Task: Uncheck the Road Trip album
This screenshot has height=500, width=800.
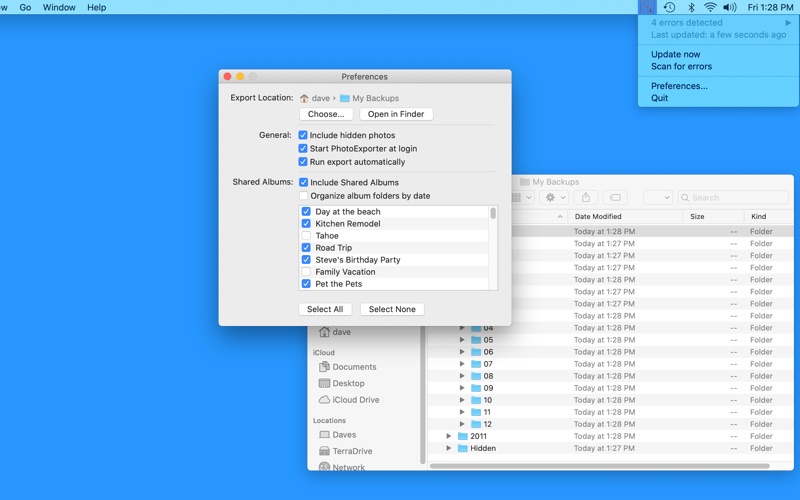Action: 306,247
